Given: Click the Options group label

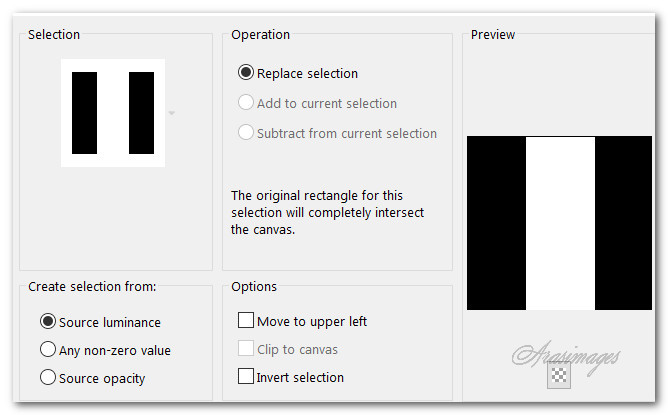Looking at the screenshot, I should tap(254, 287).
